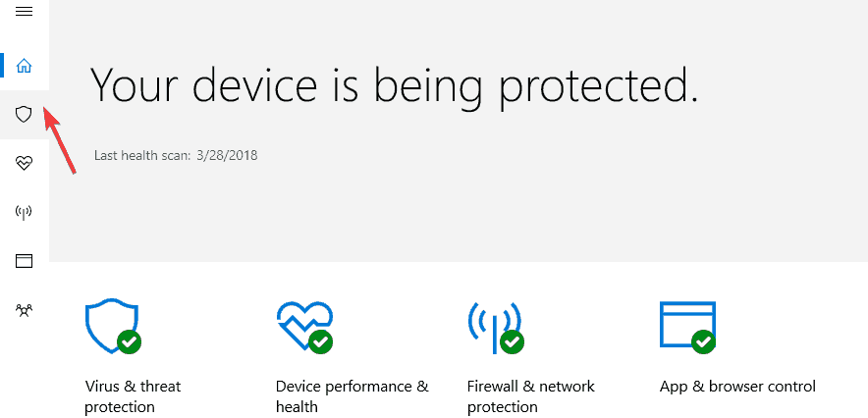This screenshot has height=418, width=868.
Task: Click the large blue shield tile icon
Action: click(x=112, y=325)
